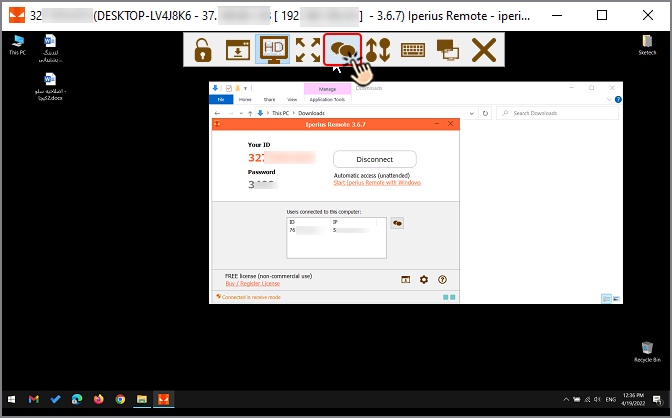Open the file transfer arrows icon
This screenshot has height=418, width=672.
[378, 50]
